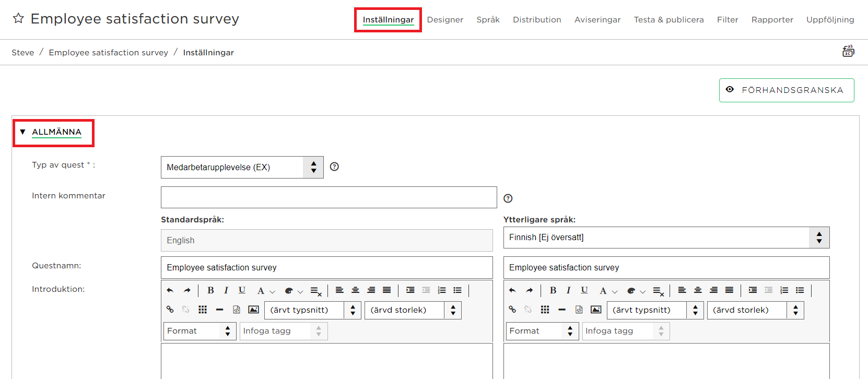Open font color picker in Ytterligare språk editor
This screenshot has height=379, width=868.
tap(608, 291)
